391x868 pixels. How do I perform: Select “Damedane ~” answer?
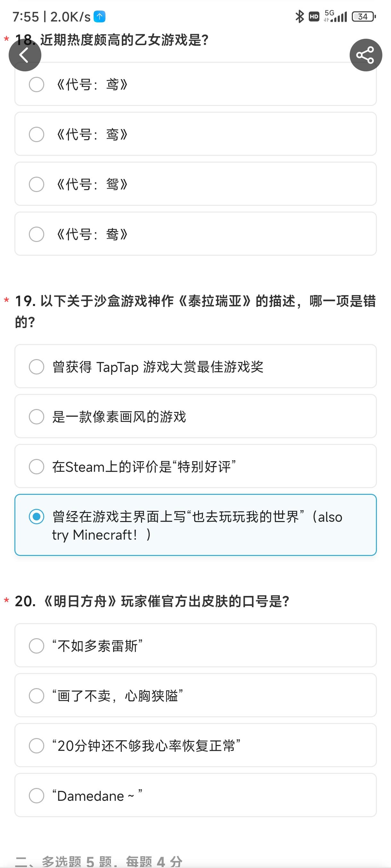(196, 795)
